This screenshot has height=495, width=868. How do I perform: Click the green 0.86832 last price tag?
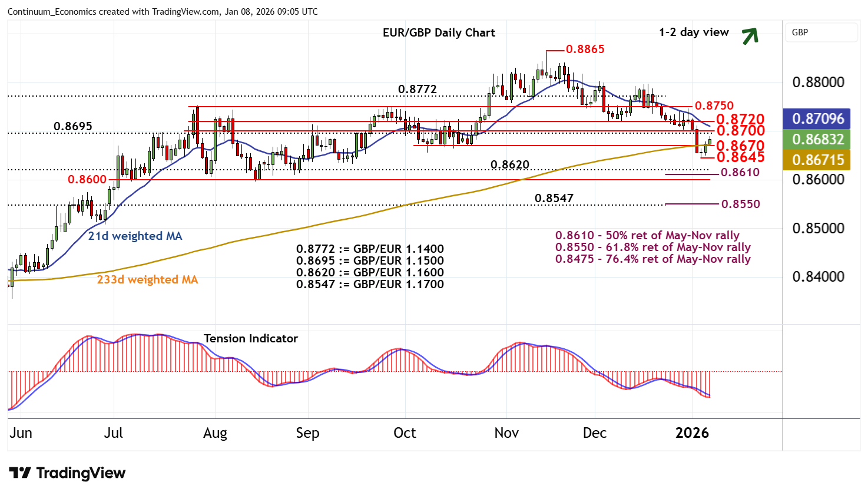817,139
